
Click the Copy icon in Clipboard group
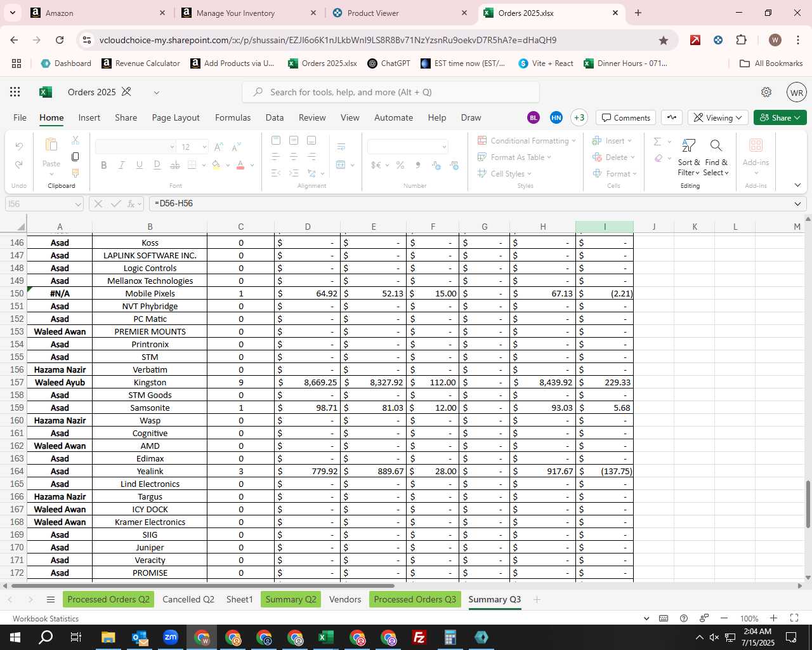[75, 156]
